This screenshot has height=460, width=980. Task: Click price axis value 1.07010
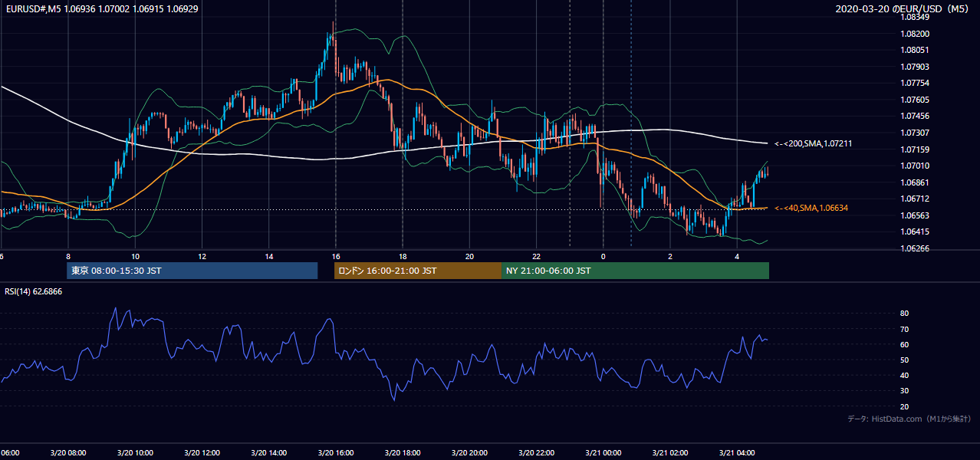916,166
